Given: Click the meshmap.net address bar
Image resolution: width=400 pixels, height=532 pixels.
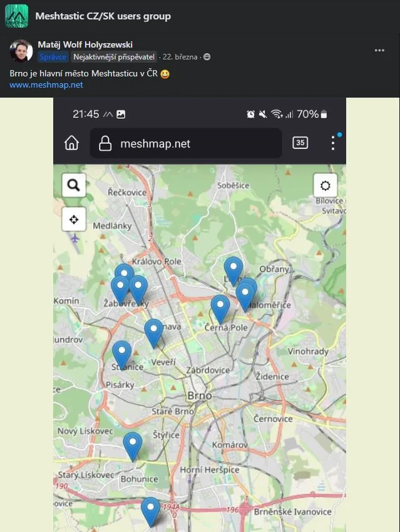Looking at the screenshot, I should pyautogui.click(x=185, y=143).
